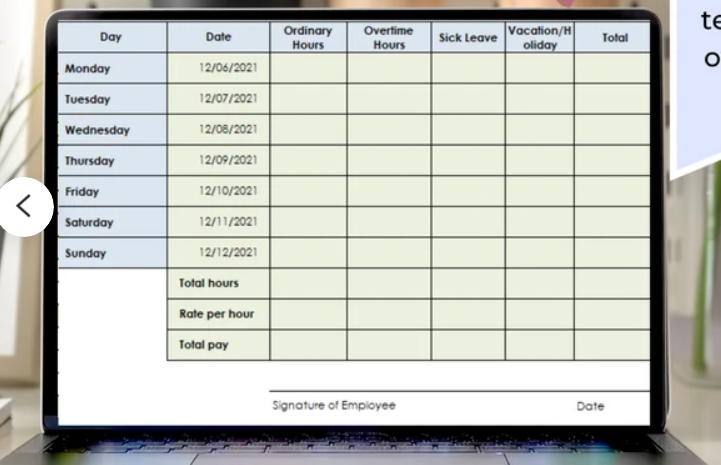Select the Tuesday row label
This screenshot has width=721, height=465.
pos(112,99)
